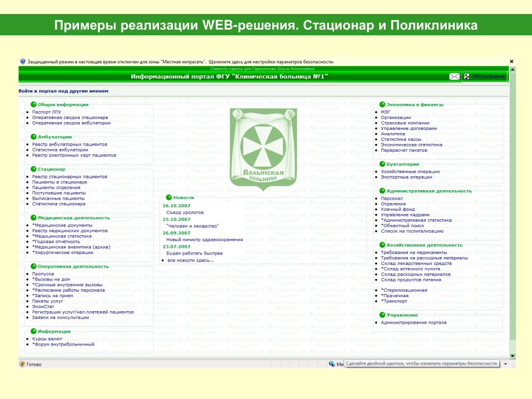
Task: Open the Съезд урологов news item
Action: tap(185, 212)
